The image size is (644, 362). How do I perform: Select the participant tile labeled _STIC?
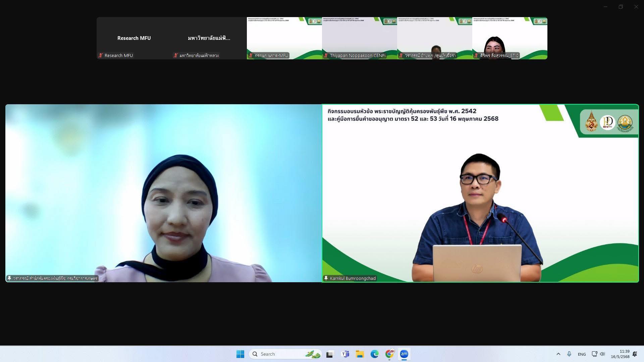pos(510,38)
